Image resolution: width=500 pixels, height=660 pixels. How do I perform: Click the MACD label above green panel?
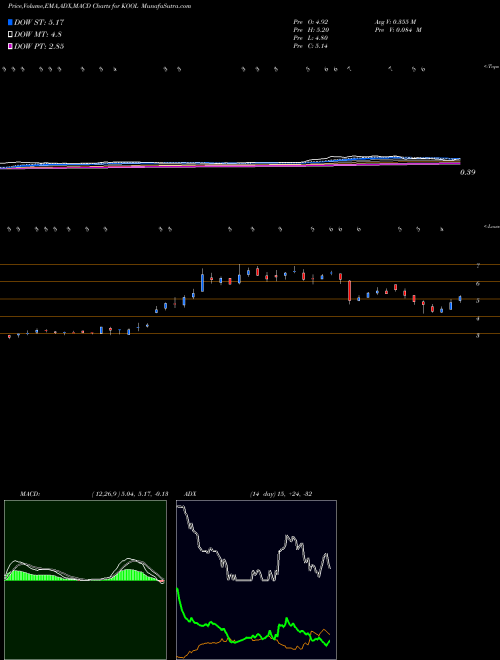(30, 494)
